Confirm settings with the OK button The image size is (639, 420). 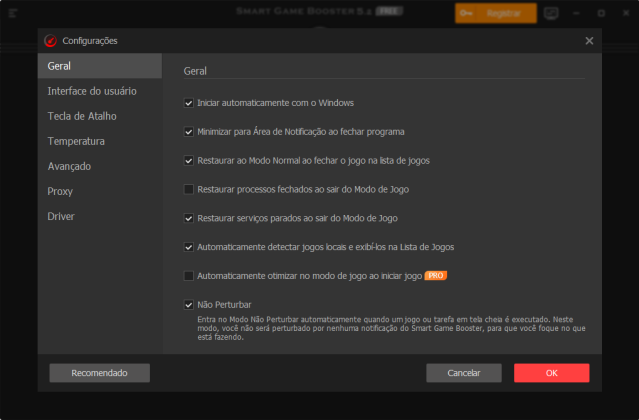[x=551, y=373]
